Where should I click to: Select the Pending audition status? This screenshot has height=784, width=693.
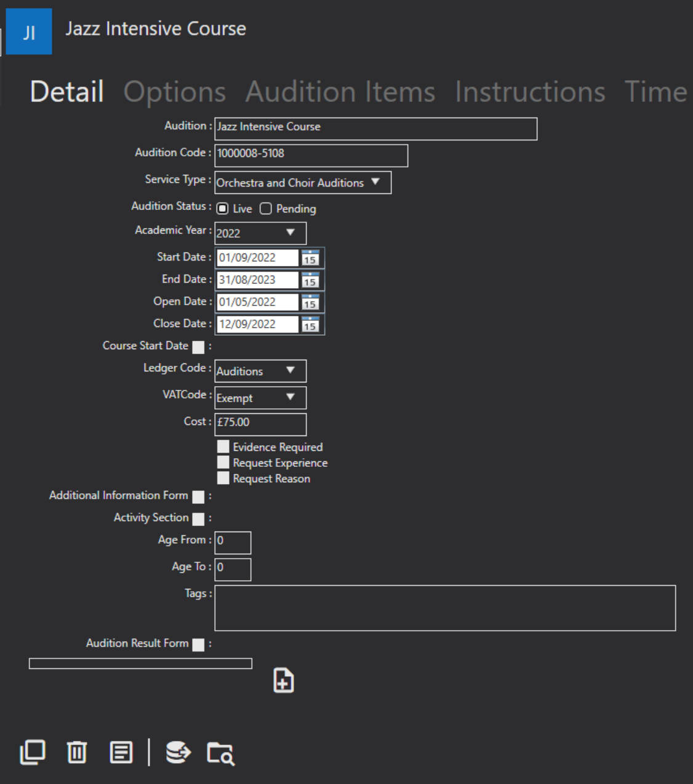[265, 209]
